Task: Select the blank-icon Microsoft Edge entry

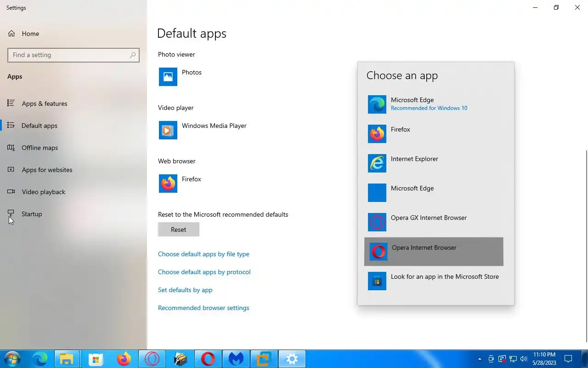Action: pos(434,192)
